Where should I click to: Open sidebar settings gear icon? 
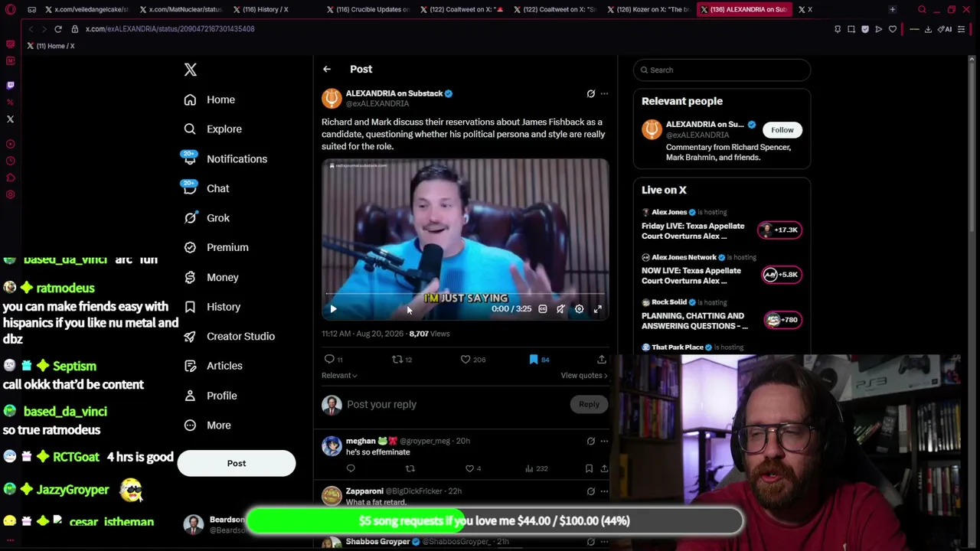[x=10, y=194]
